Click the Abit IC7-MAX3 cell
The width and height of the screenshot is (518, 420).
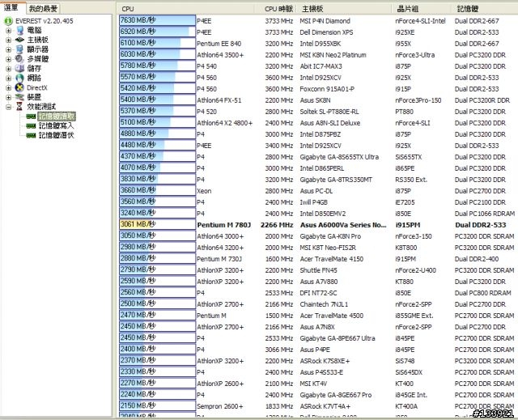(321, 66)
